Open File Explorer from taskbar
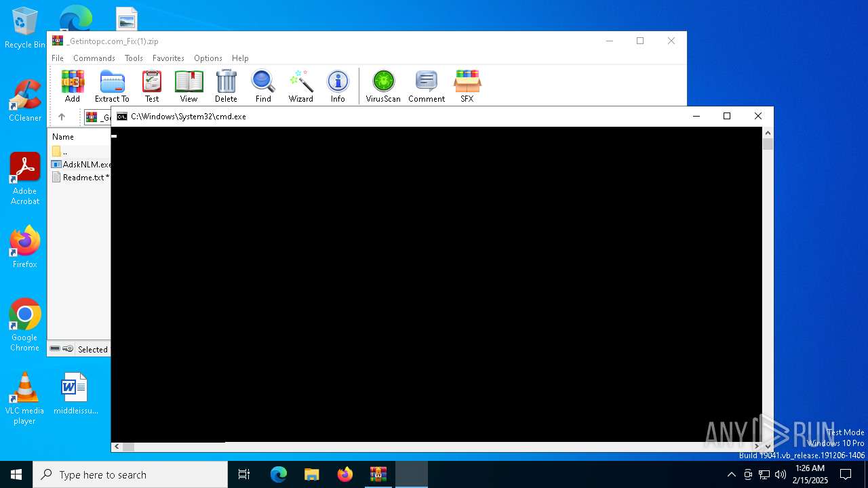This screenshot has height=488, width=868. coord(312,474)
